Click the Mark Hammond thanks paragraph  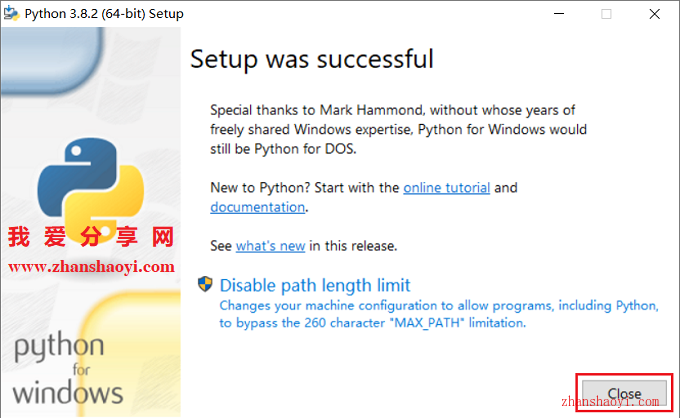click(398, 130)
